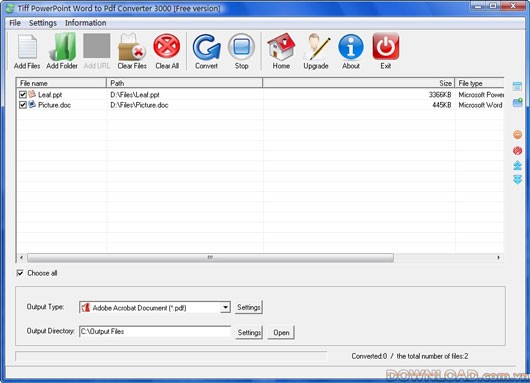This screenshot has width=530, height=383.
Task: Uncheck the Leaf.ppt checkbox
Action: point(23,95)
